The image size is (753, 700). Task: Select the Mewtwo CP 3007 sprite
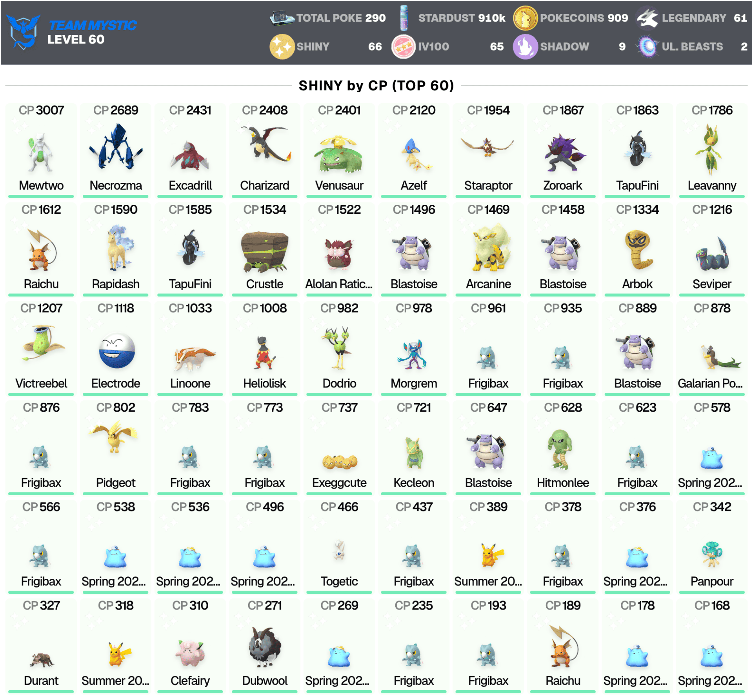41,152
